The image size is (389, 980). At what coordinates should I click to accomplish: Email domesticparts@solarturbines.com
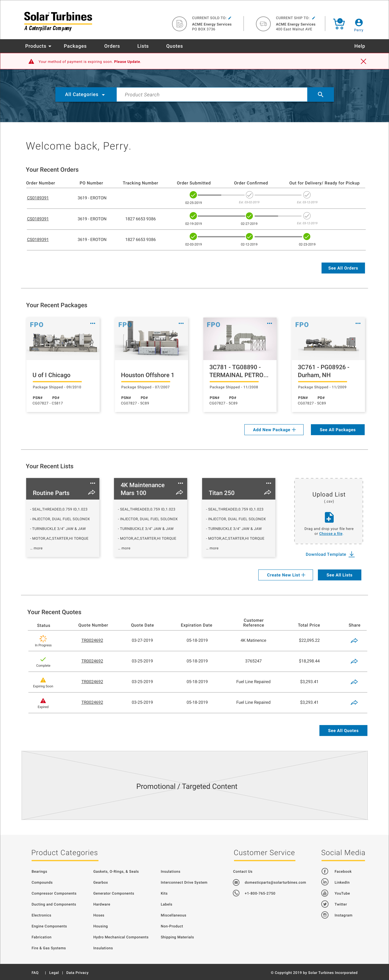pyautogui.click(x=275, y=883)
